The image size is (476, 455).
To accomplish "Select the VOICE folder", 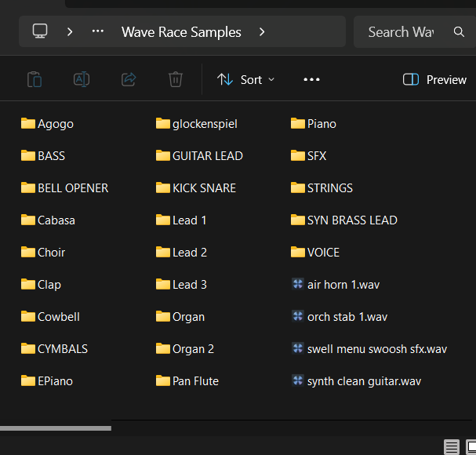I will (315, 253).
